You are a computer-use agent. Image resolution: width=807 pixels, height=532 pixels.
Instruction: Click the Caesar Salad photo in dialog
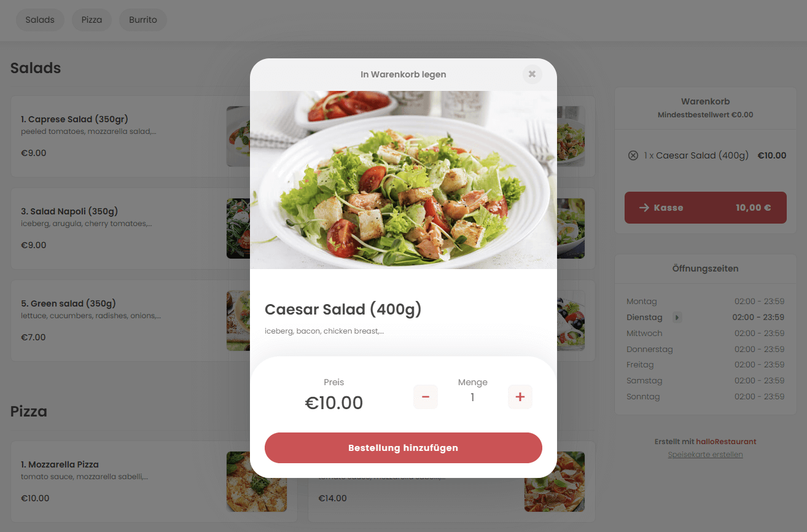coord(404,180)
